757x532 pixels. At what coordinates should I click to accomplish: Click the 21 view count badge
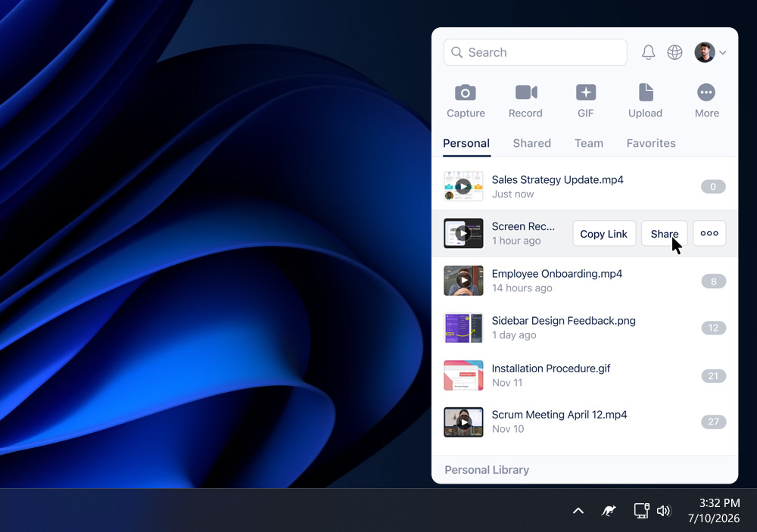tap(713, 376)
